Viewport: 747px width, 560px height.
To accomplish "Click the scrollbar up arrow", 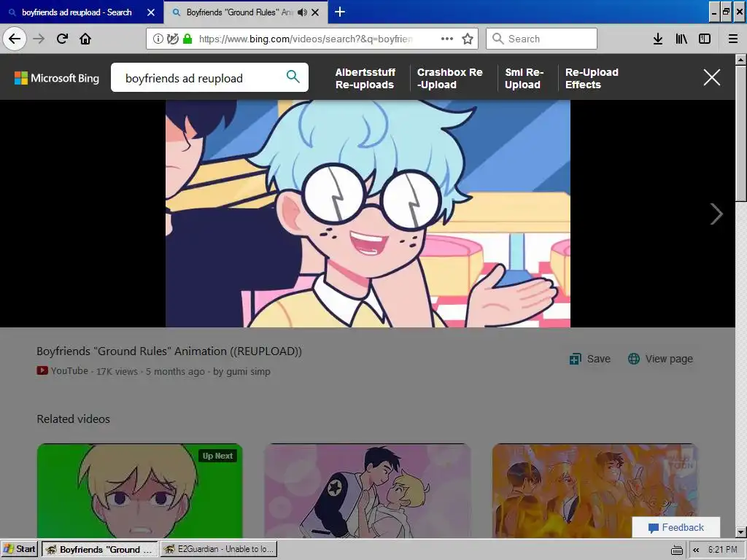I will [x=741, y=60].
